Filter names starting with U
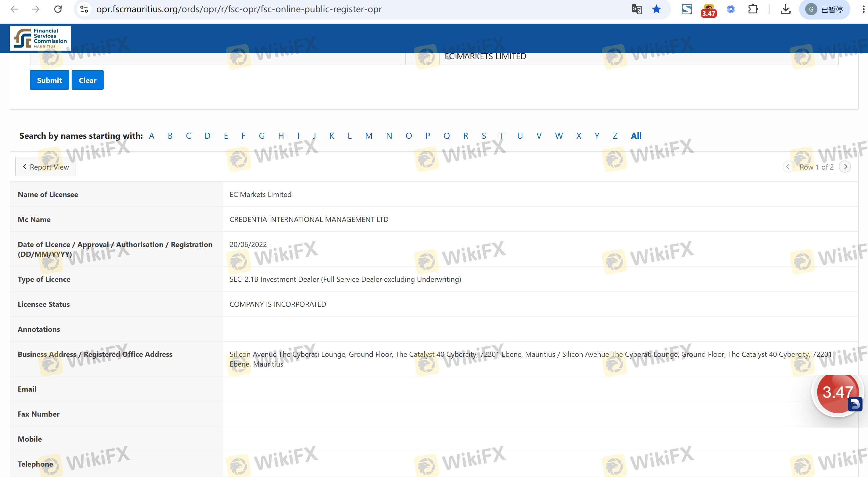Screen dimensions: 868x477 point(520,135)
